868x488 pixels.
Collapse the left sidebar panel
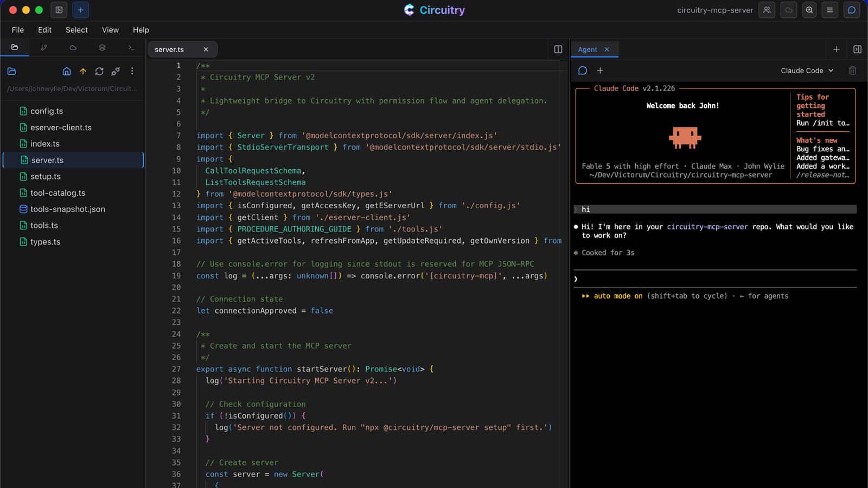click(x=59, y=10)
